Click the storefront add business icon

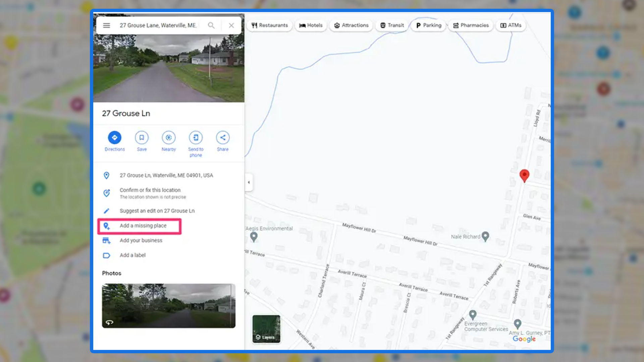(106, 240)
